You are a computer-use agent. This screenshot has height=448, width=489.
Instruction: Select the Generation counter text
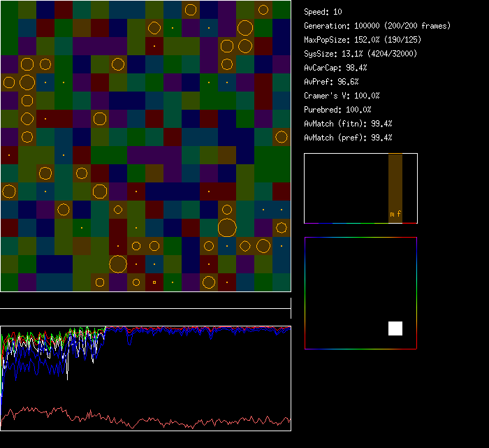point(377,26)
